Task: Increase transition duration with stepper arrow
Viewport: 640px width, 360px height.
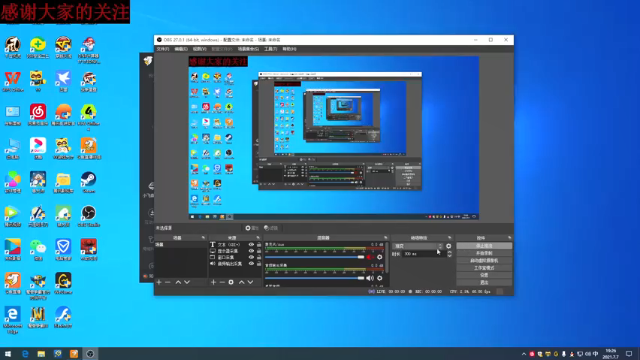Action: (x=449, y=252)
